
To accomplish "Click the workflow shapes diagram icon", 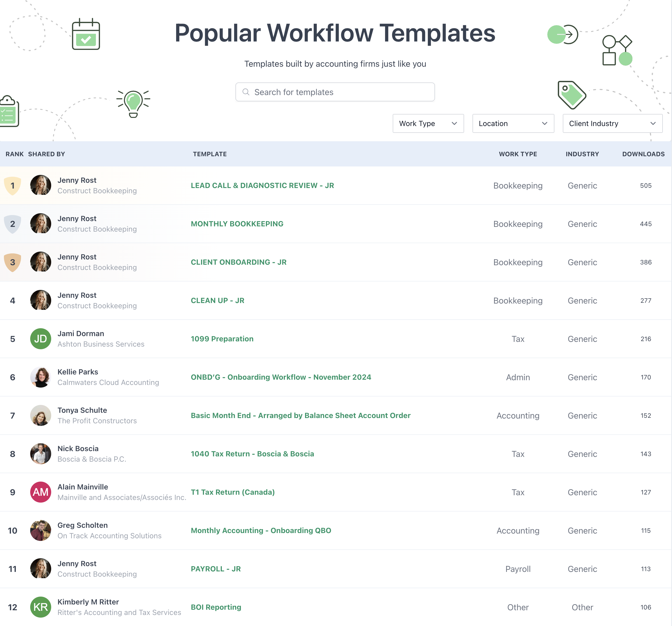I will click(617, 50).
